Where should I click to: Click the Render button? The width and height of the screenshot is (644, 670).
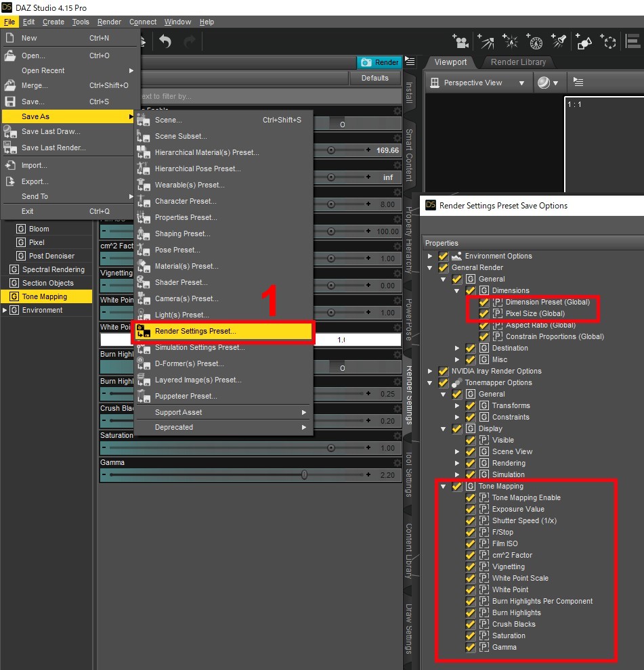coord(380,62)
